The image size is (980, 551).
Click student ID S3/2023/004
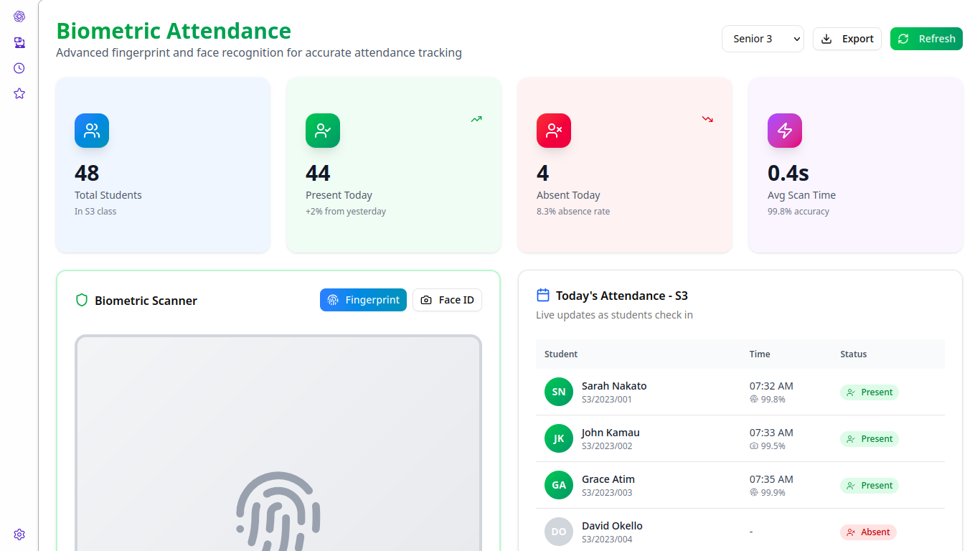607,540
